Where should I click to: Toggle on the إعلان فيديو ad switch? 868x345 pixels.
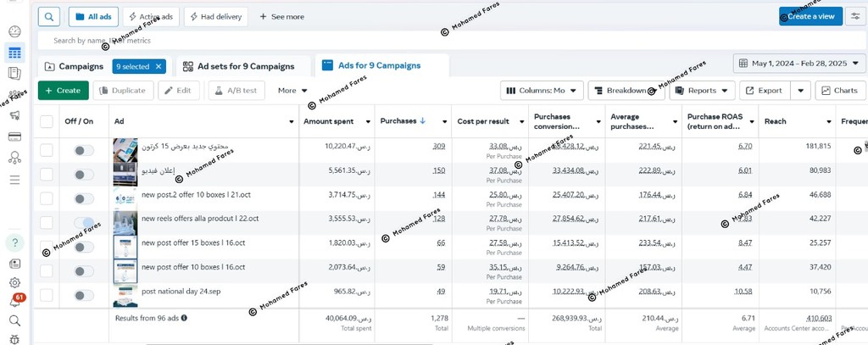click(84, 175)
